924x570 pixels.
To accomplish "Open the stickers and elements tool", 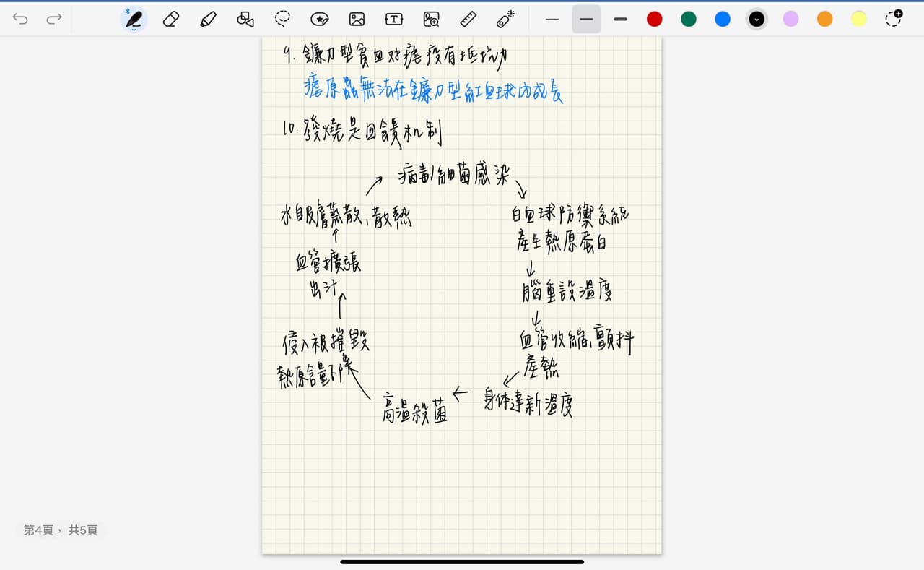I will (x=320, y=20).
